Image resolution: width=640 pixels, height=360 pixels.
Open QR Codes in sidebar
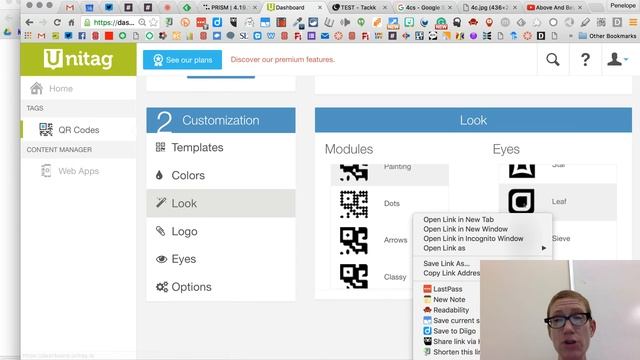click(x=78, y=130)
